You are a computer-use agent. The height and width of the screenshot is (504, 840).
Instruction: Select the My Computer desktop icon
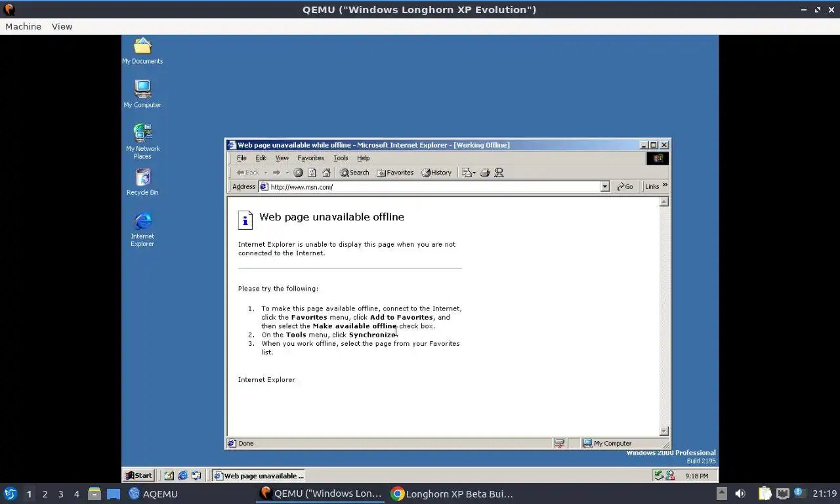142,94
